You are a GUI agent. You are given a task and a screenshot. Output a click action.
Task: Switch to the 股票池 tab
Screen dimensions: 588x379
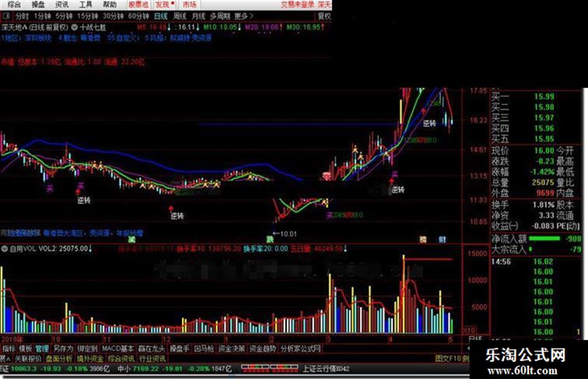tap(138, 4)
